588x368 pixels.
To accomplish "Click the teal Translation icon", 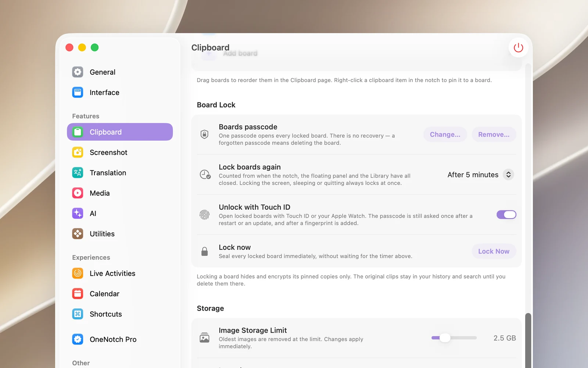I will (x=78, y=173).
